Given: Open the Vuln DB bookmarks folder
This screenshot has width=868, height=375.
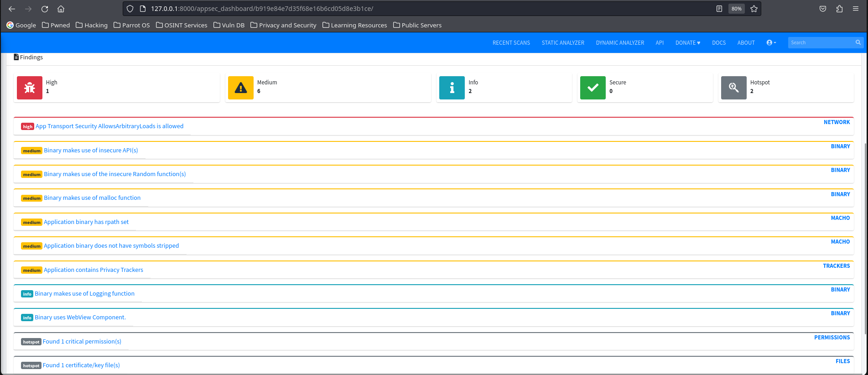Looking at the screenshot, I should point(229,25).
